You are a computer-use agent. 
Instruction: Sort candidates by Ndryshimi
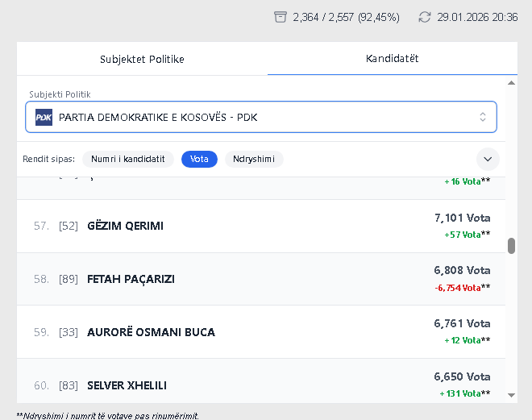254,160
